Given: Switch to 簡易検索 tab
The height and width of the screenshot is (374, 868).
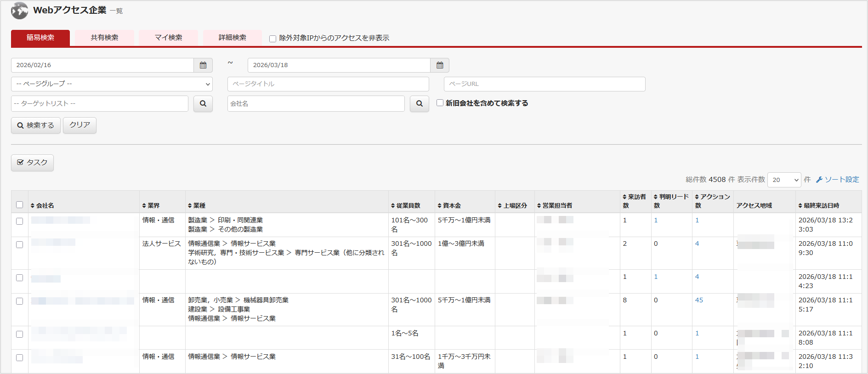Looking at the screenshot, I should (x=40, y=38).
